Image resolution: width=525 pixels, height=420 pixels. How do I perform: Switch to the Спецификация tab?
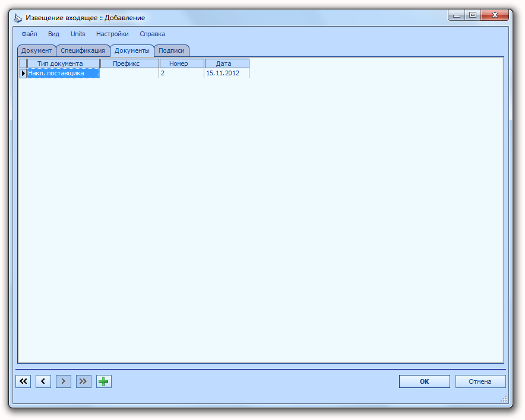(x=83, y=50)
